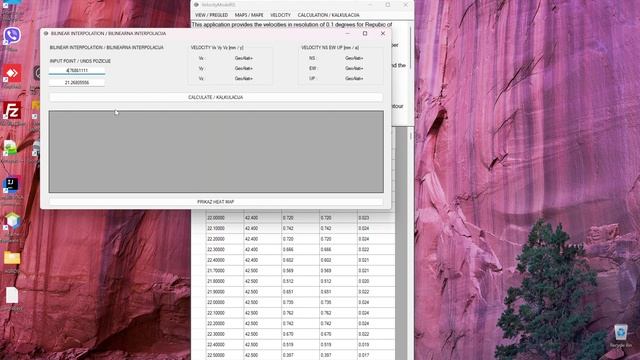Click the EW velocity result value
Viewport: 640px width, 360px height.
(354, 69)
